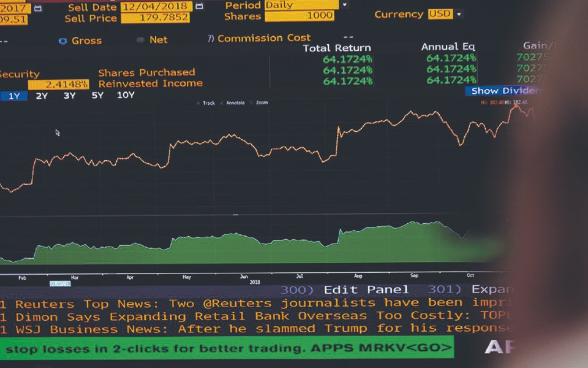Click the Annual Eq column header
The image size is (588, 368).
448,47
